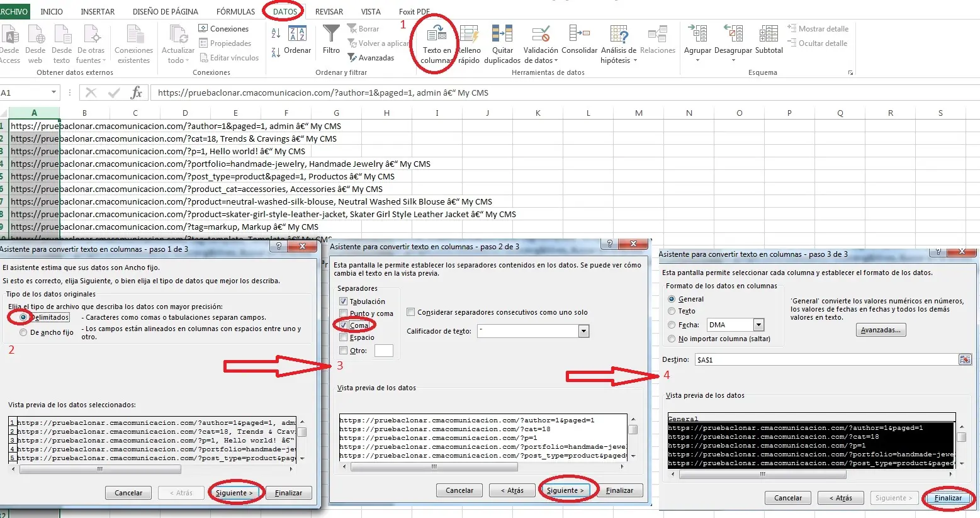The height and width of the screenshot is (518, 980).
Task: Open the Calificador de texto dropdown
Action: (583, 331)
